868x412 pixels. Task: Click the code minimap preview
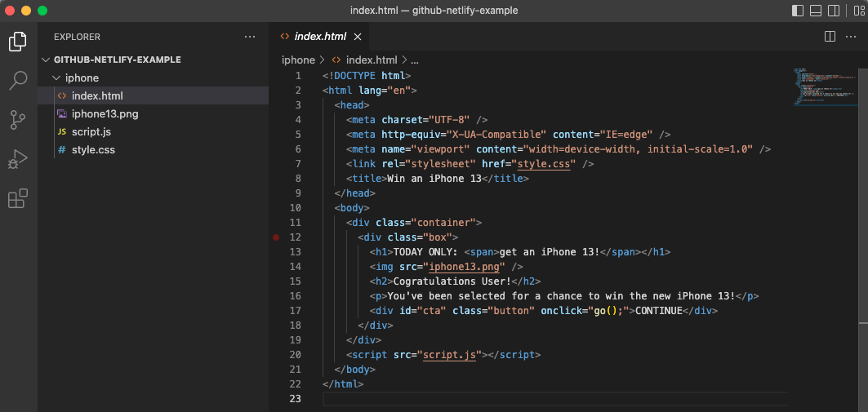point(825,86)
